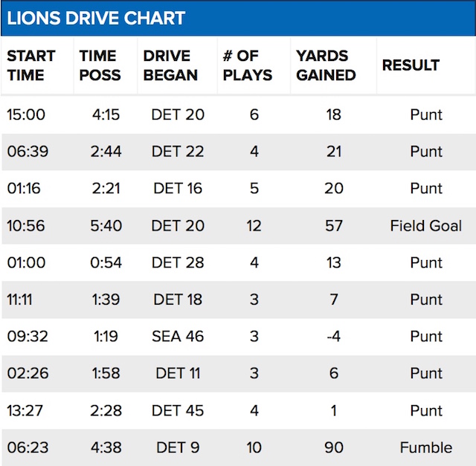The height and width of the screenshot is (466, 476).
Task: Select the YARDS GAINED column header
Action: [326, 65]
